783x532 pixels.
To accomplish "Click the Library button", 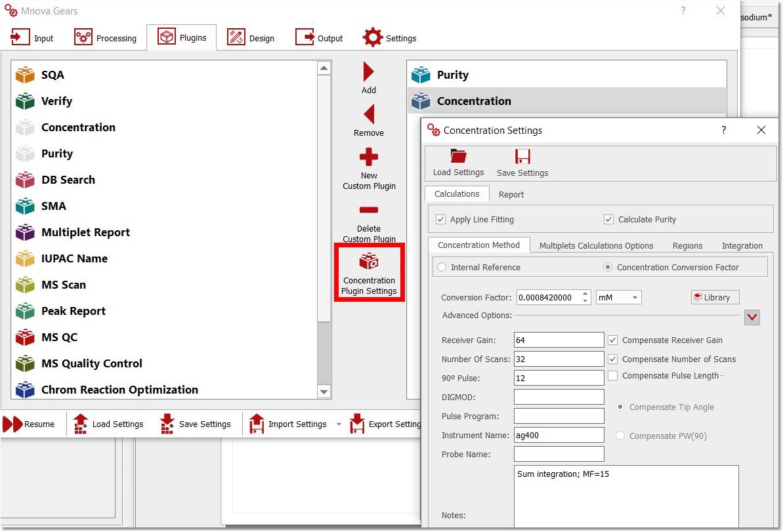I will [715, 297].
